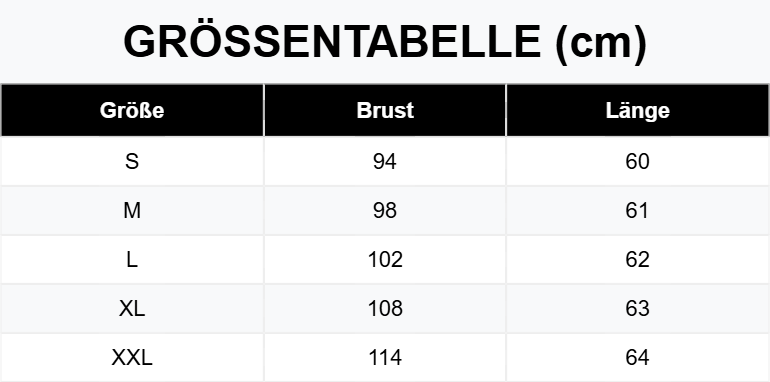Select the Größe column header
Image resolution: width=770 pixels, height=382 pixels.
click(x=132, y=110)
